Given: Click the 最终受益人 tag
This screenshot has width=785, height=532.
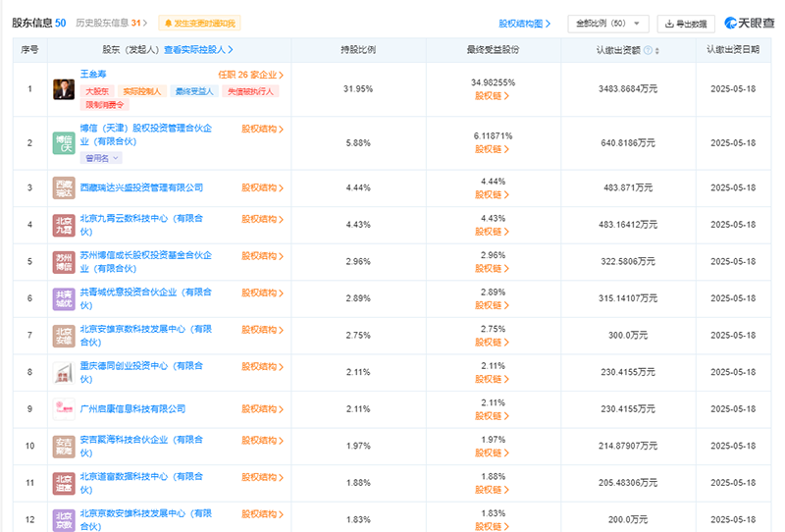Looking at the screenshot, I should 194,91.
